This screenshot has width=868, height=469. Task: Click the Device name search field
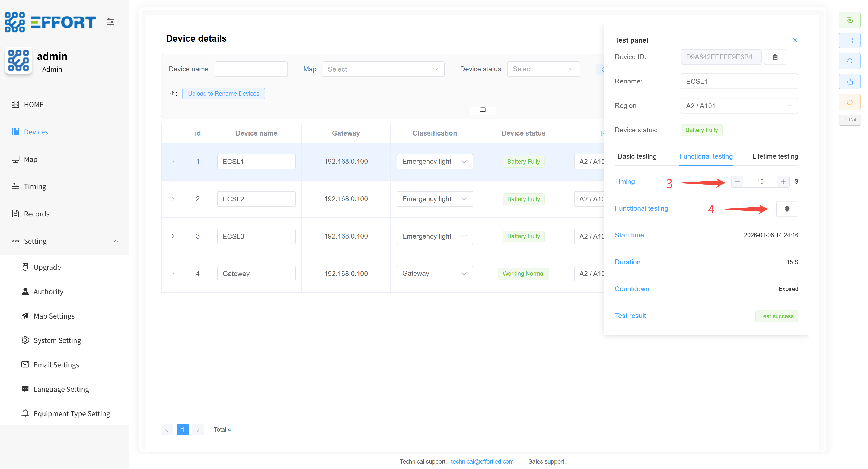[251, 69]
